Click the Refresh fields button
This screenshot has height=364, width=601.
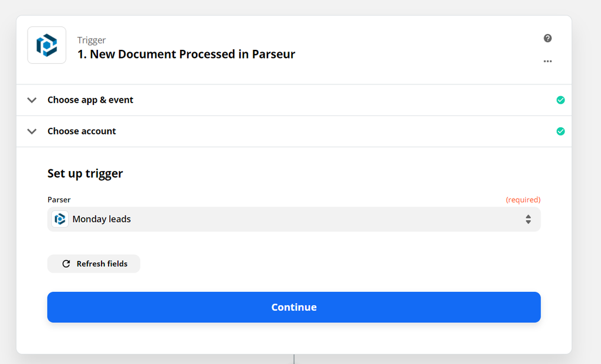click(93, 263)
